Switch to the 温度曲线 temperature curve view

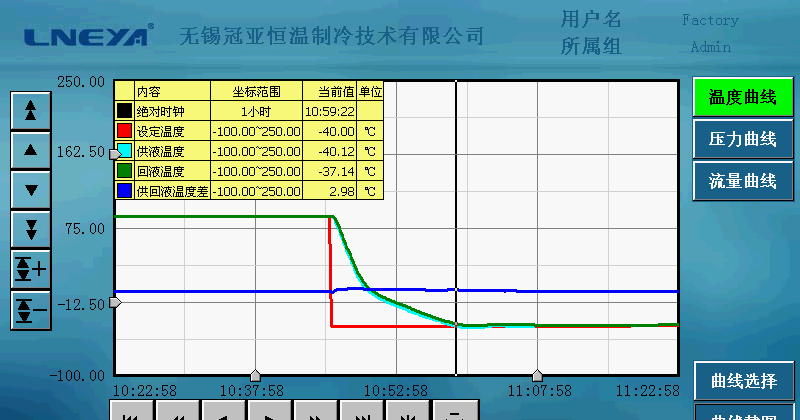[x=742, y=97]
